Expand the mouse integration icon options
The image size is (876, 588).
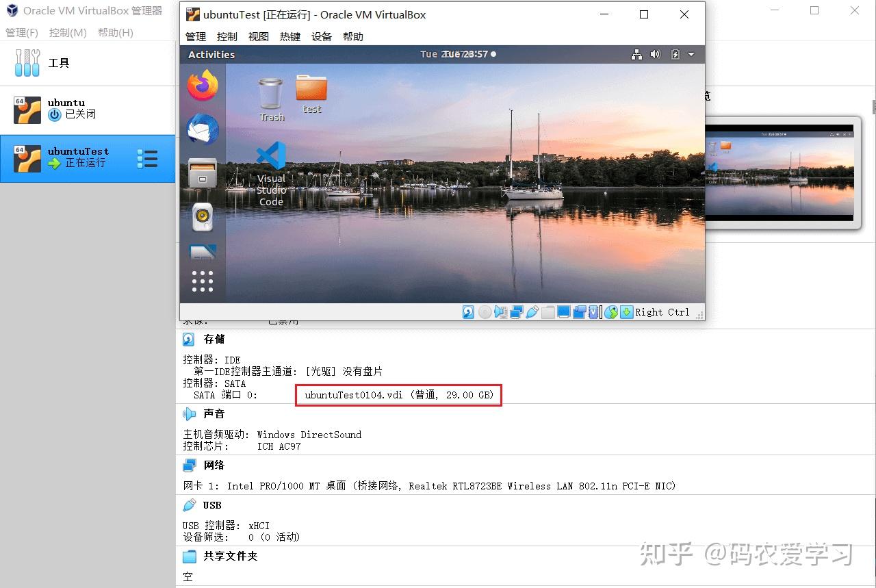click(x=611, y=311)
